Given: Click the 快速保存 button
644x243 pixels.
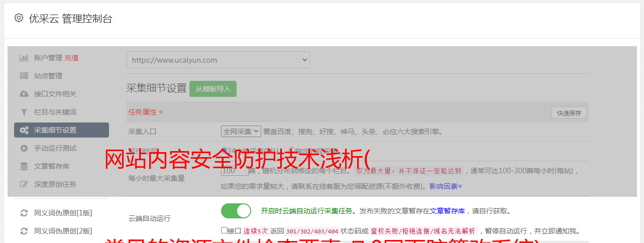Looking at the screenshot, I should 569,113.
